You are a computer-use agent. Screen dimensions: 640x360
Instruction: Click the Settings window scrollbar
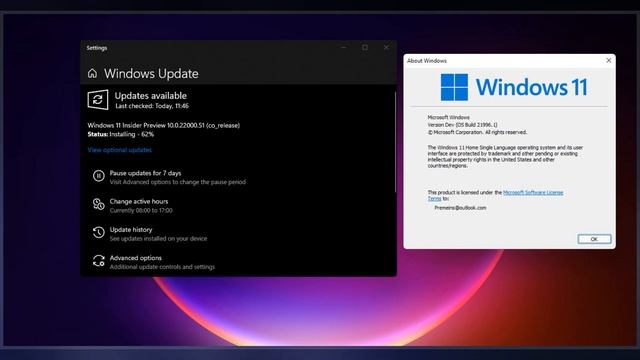tap(395, 142)
